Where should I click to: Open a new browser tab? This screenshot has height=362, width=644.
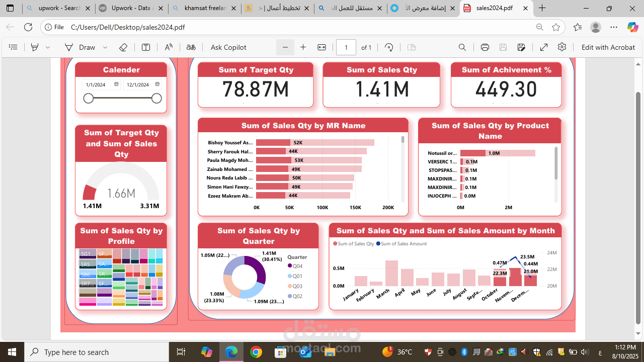click(542, 9)
